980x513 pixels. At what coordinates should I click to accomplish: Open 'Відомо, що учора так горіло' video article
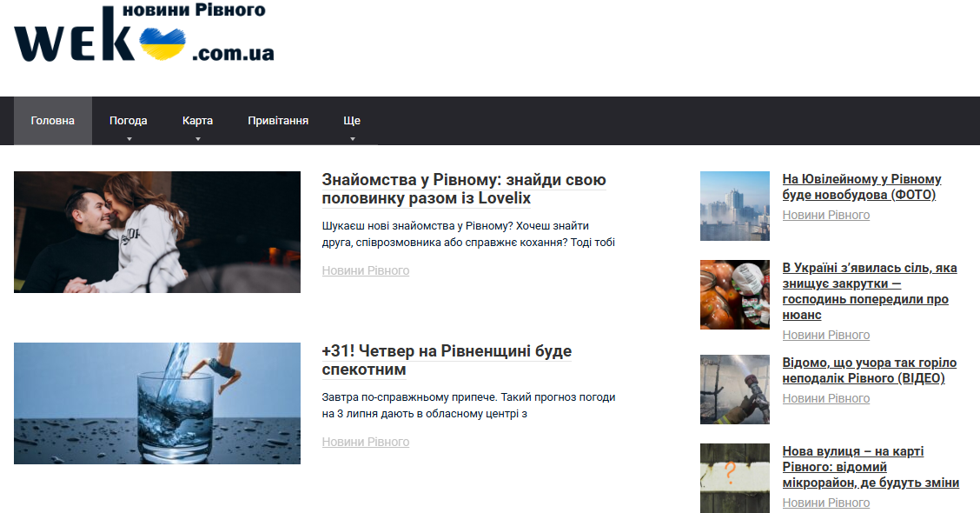(x=870, y=370)
